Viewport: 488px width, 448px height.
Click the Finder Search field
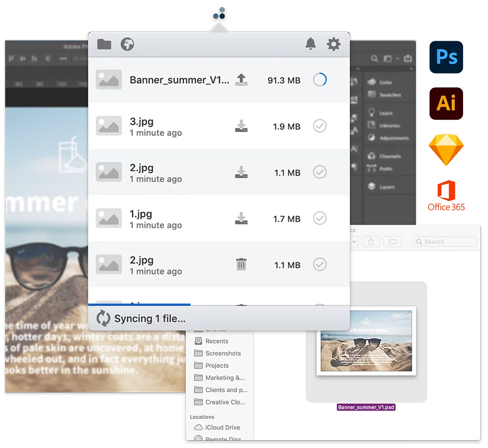[x=445, y=242]
